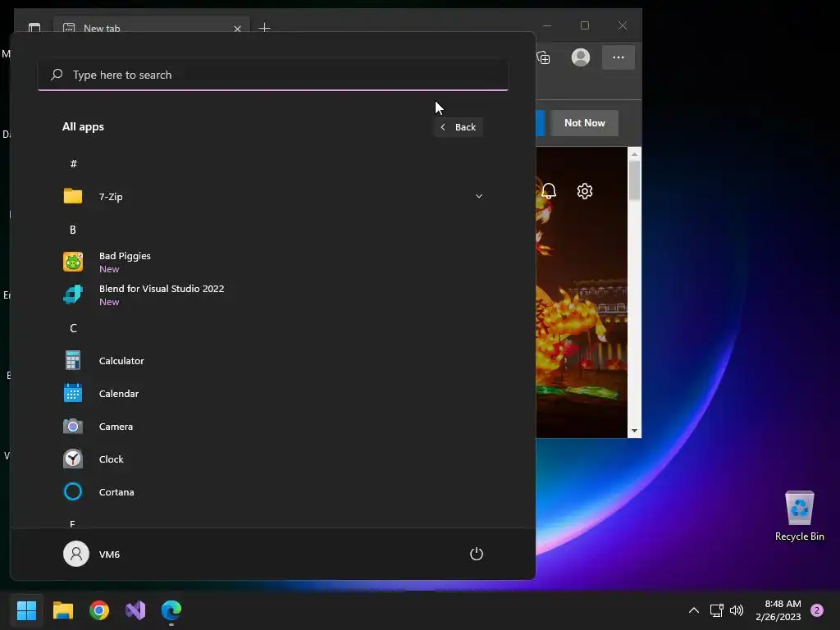Focus the Type here to search box
The image size is (840, 630).
point(273,75)
